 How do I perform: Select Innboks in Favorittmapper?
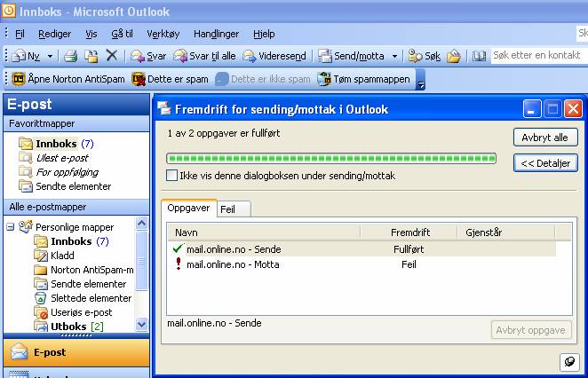(x=56, y=144)
